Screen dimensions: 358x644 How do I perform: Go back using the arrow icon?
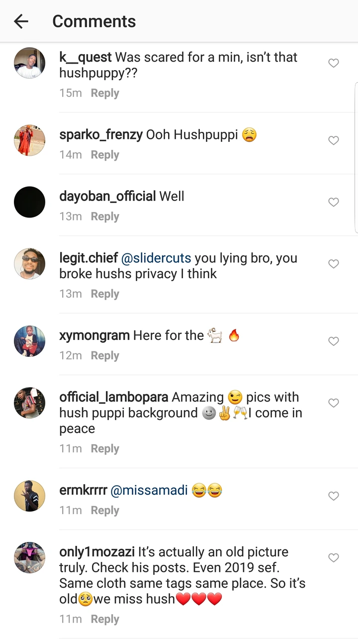pyautogui.click(x=21, y=21)
